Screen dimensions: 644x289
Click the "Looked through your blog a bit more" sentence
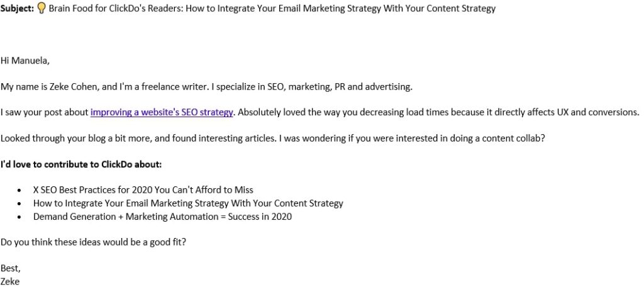coord(69,139)
